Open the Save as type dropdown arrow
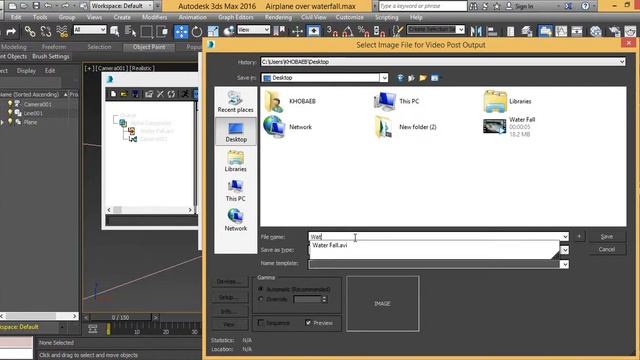Screen dimensions: 640x360 click(564, 250)
